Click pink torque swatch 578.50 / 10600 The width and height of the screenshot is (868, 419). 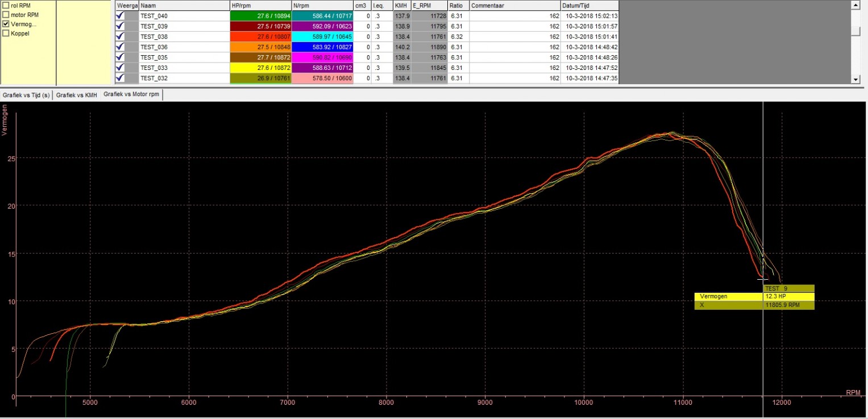[x=322, y=78]
